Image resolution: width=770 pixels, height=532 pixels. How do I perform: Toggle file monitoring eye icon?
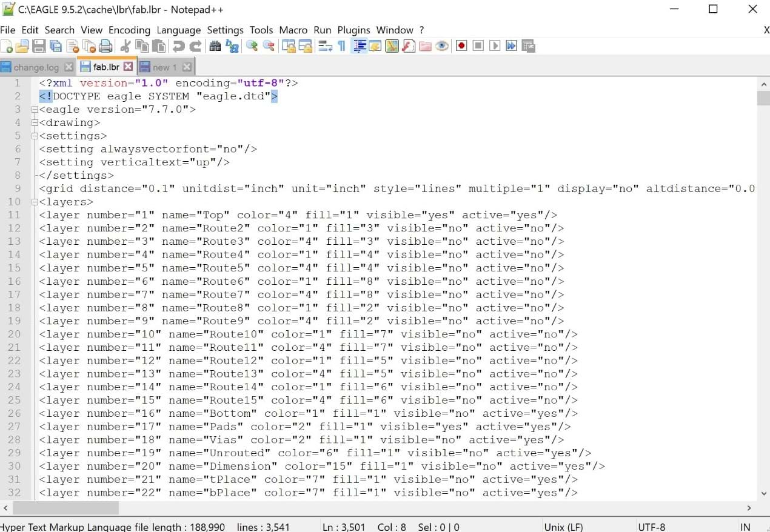[x=442, y=46]
